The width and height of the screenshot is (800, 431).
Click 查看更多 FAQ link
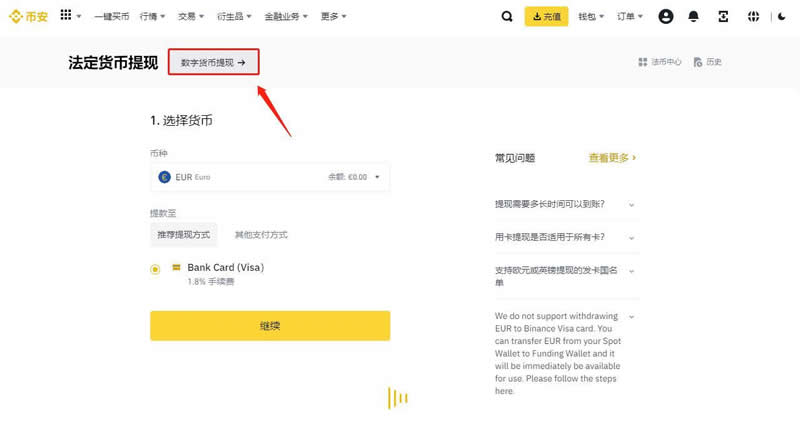[612, 158]
